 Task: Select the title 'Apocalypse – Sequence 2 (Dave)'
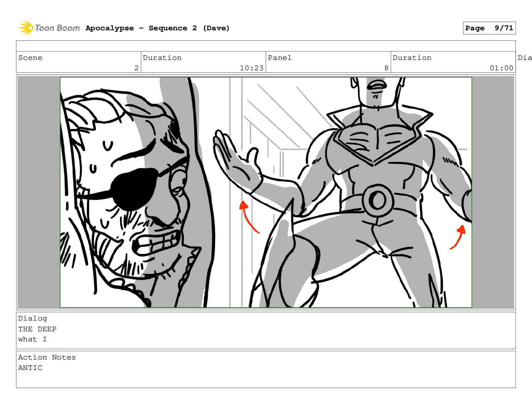coord(157,28)
